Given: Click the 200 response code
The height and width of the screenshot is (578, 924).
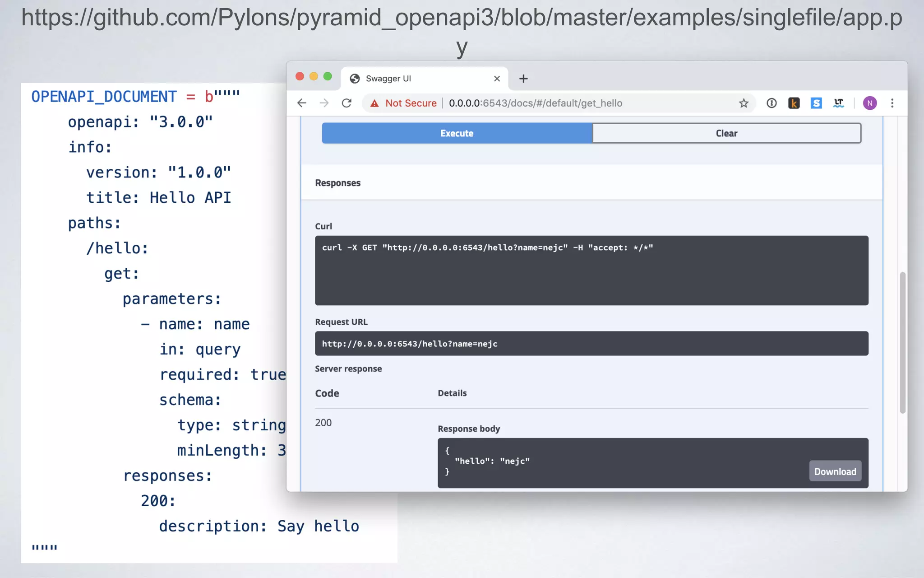Looking at the screenshot, I should click(x=323, y=423).
